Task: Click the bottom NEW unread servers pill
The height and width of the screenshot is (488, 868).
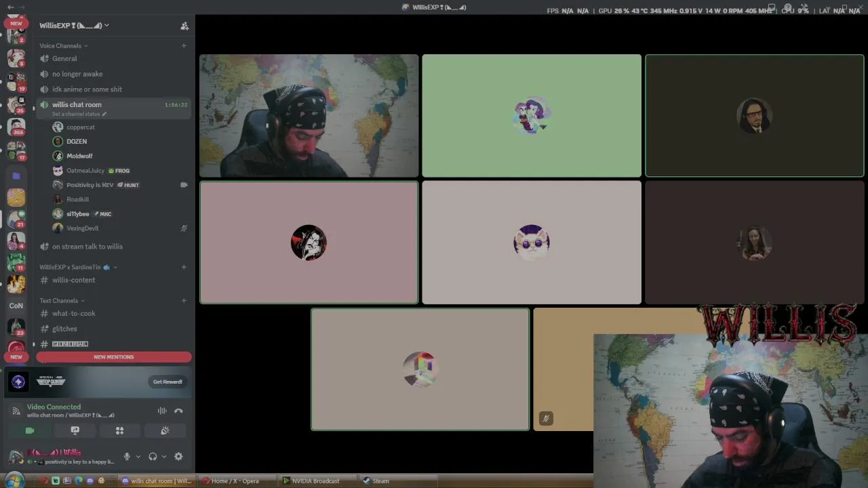Action: coord(16,357)
